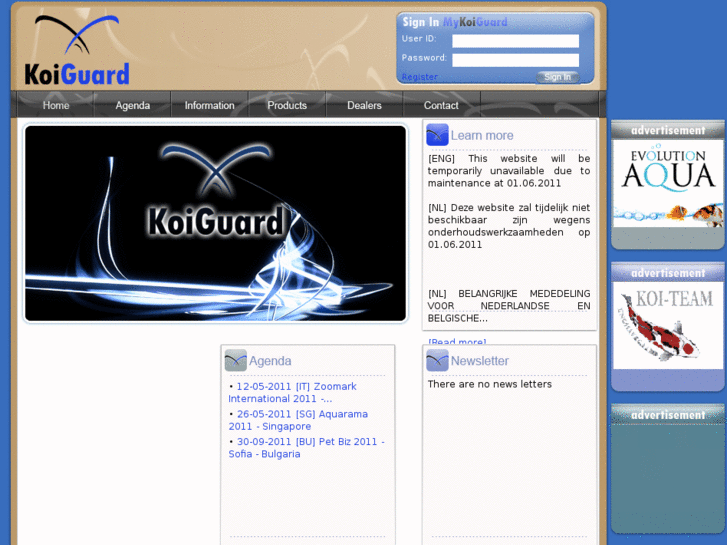
Task: Click the Learn more panel icon
Action: (437, 135)
